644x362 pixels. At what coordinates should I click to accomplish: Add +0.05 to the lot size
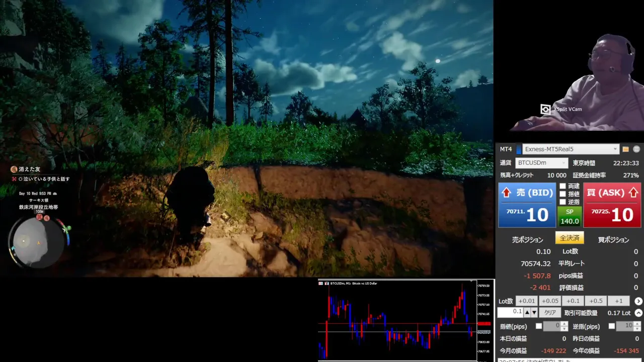tap(549, 301)
